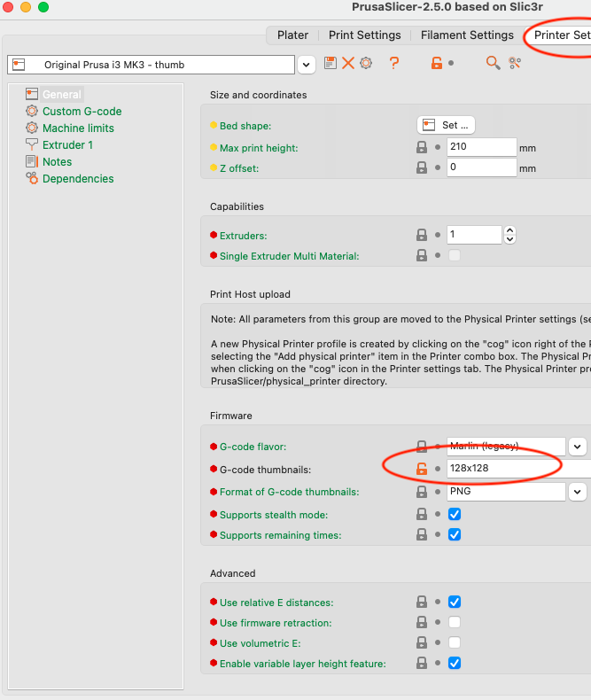
Task: Click the Bed shape label
Action: tap(245, 126)
